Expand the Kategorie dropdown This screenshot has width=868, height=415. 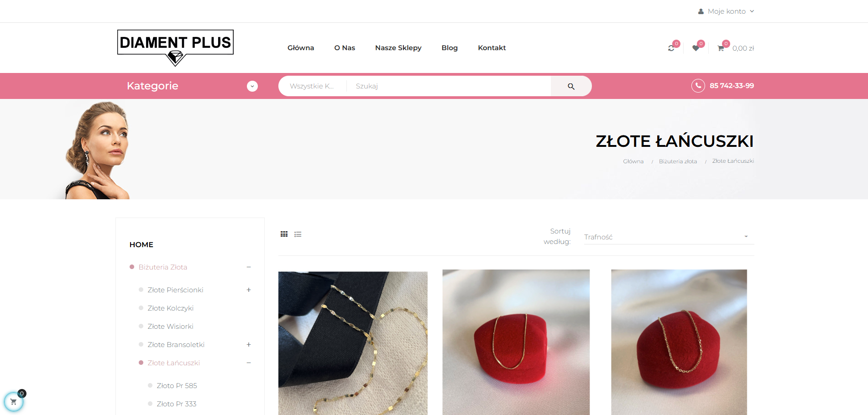pos(252,86)
